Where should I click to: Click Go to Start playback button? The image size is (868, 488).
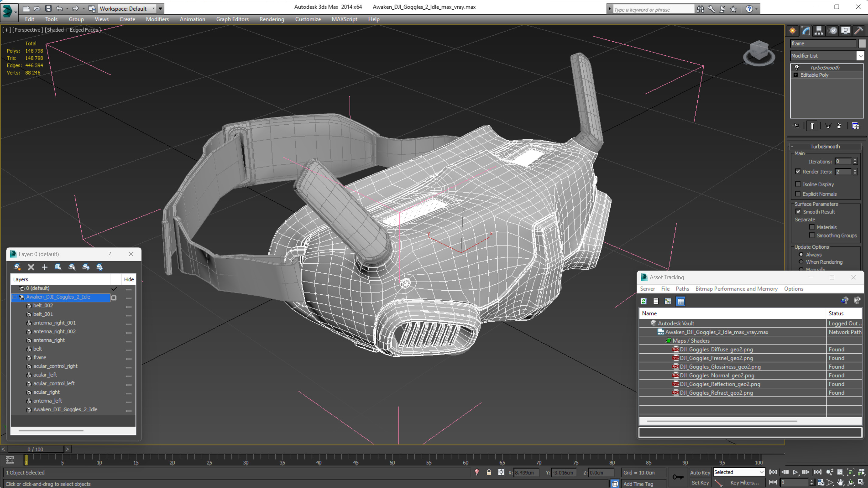773,472
